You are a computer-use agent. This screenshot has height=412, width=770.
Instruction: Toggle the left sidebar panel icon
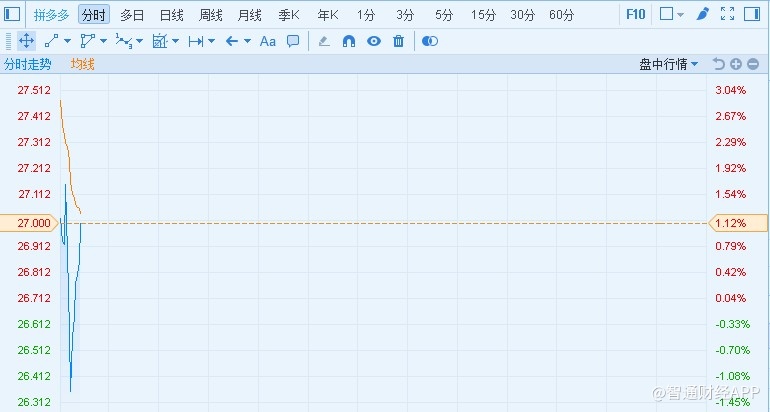12,14
